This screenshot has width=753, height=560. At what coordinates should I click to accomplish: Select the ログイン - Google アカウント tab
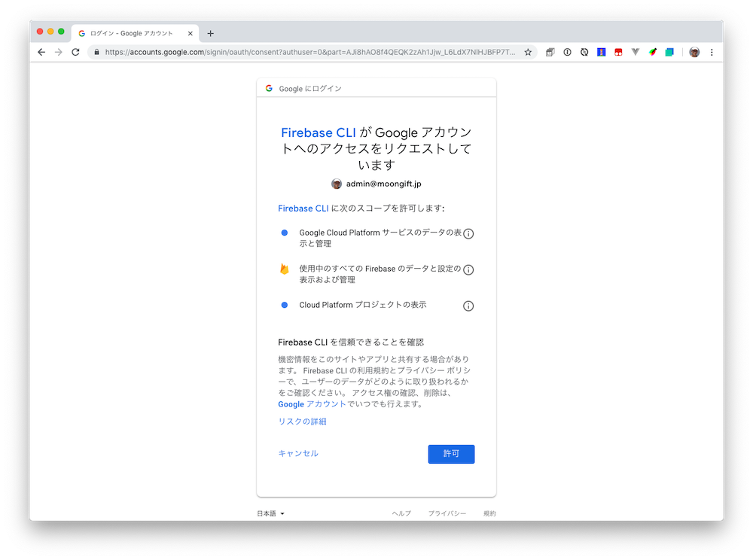pos(135,34)
